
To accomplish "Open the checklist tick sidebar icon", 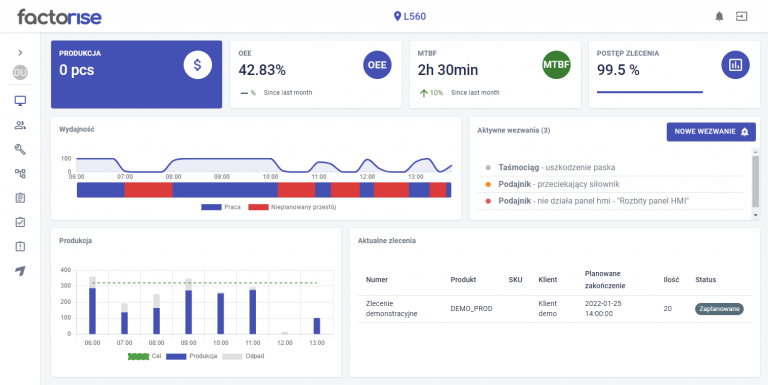I will [x=20, y=222].
